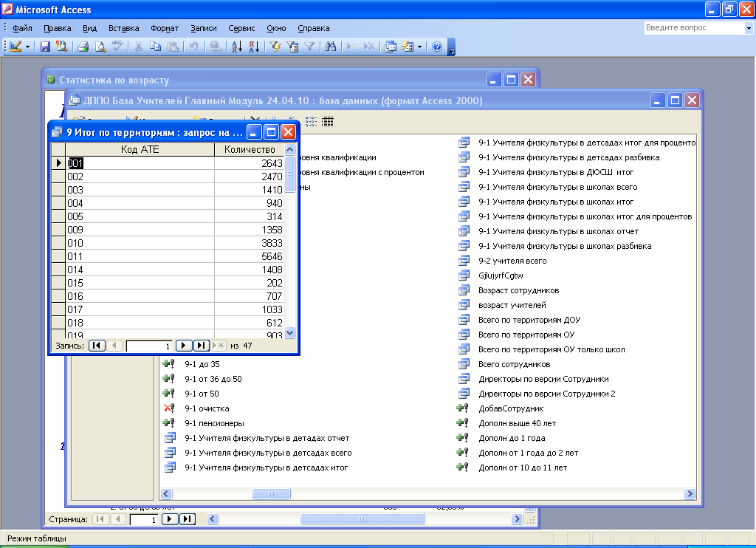Click the Paste clipboard icon
756x548 pixels.
coord(173,47)
